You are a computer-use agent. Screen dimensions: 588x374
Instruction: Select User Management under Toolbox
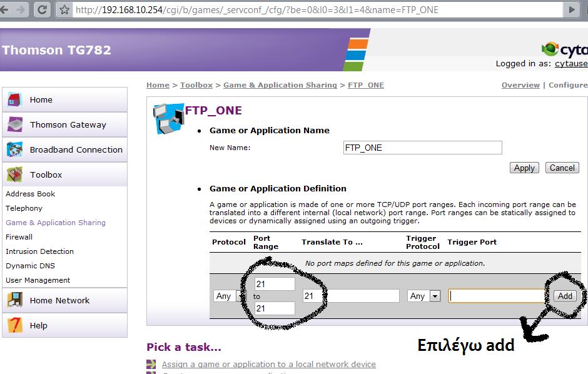click(x=38, y=280)
